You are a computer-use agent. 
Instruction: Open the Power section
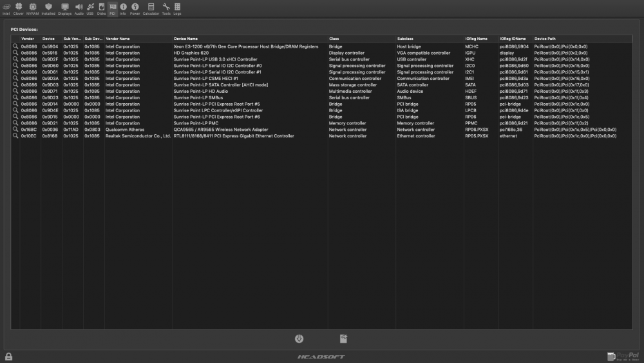135,8
